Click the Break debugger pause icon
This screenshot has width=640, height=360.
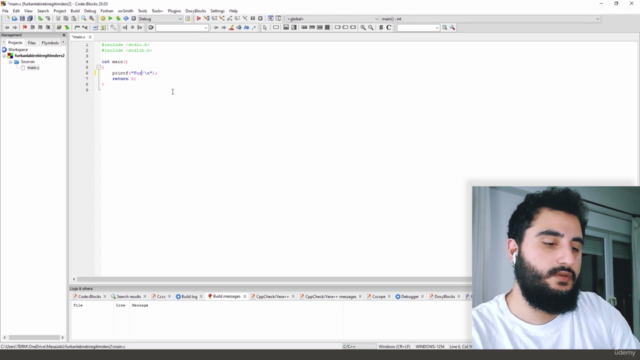tap(253, 18)
